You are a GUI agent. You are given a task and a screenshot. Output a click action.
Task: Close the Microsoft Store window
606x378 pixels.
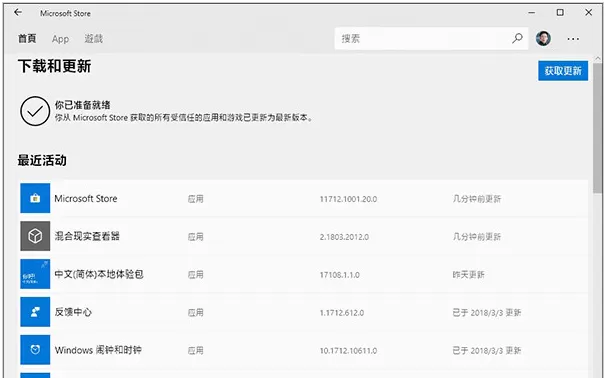coord(588,13)
